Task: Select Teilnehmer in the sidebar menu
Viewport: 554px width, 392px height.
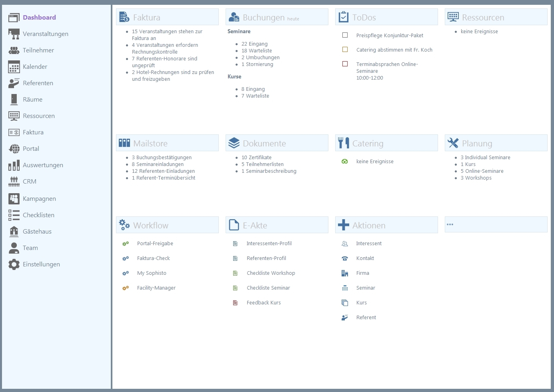Action: (38, 50)
